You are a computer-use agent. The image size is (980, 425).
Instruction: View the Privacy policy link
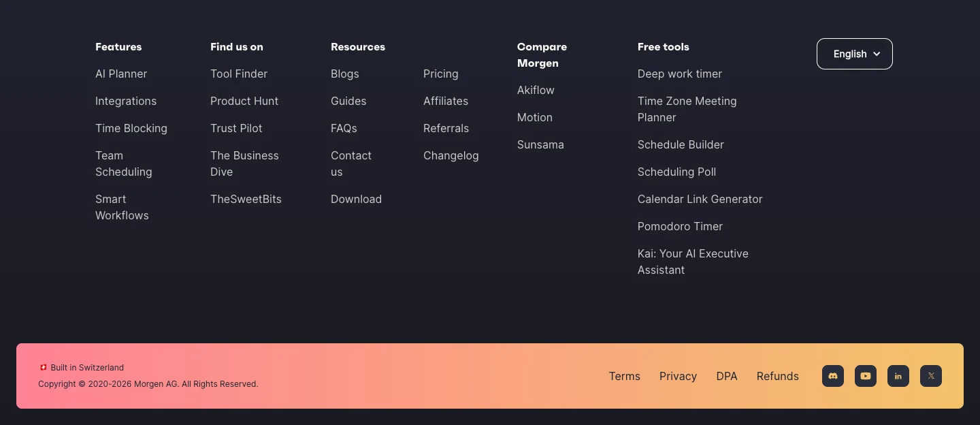(x=678, y=376)
